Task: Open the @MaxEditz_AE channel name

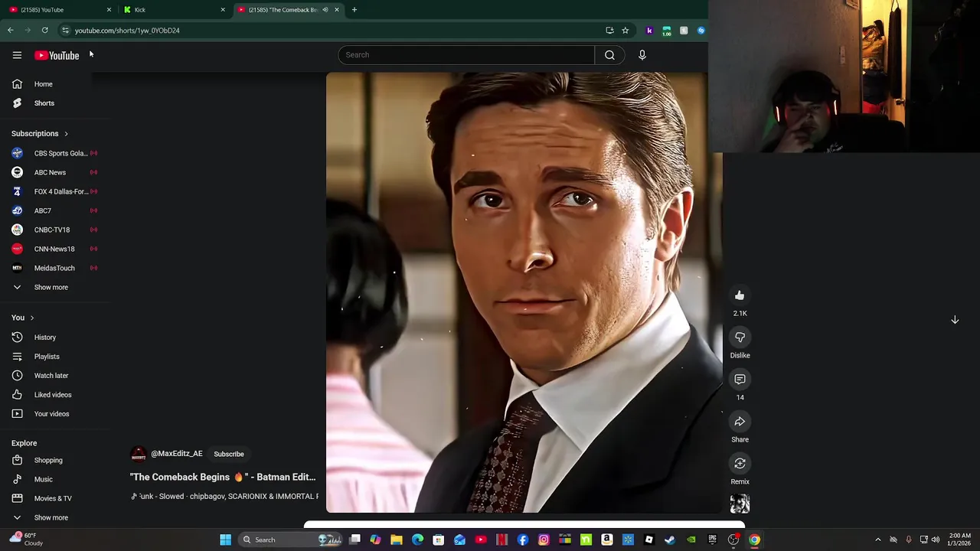Action: (177, 454)
